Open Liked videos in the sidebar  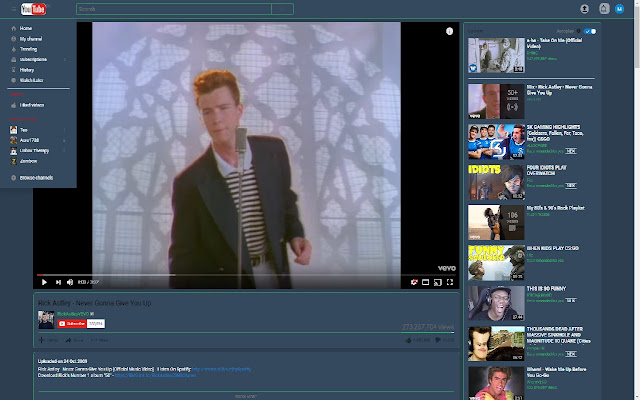coord(32,105)
